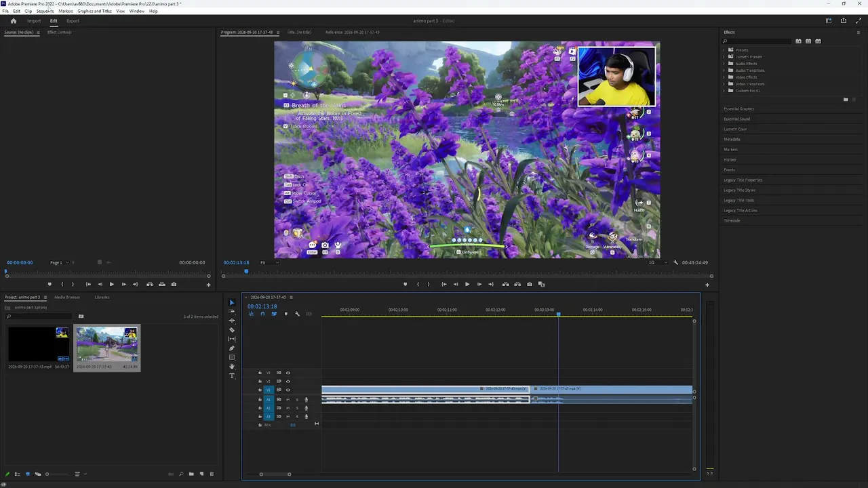This screenshot has width=868, height=488.
Task: Select the Pen tool
Action: coord(232,348)
